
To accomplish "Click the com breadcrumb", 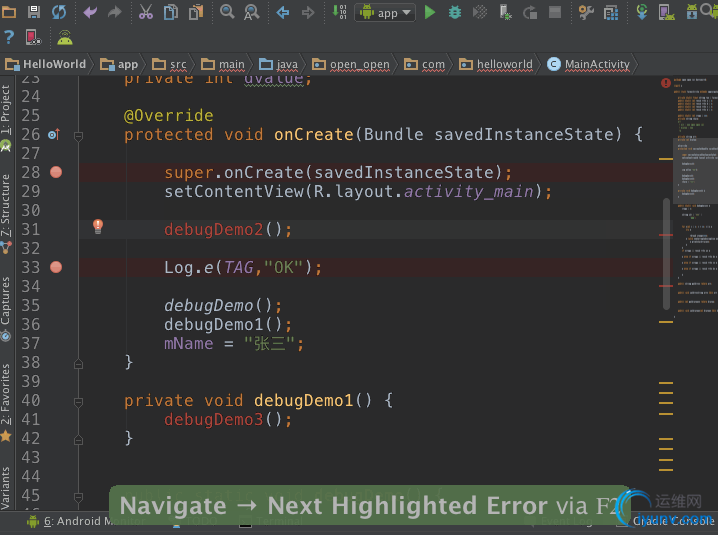I will coord(424,64).
